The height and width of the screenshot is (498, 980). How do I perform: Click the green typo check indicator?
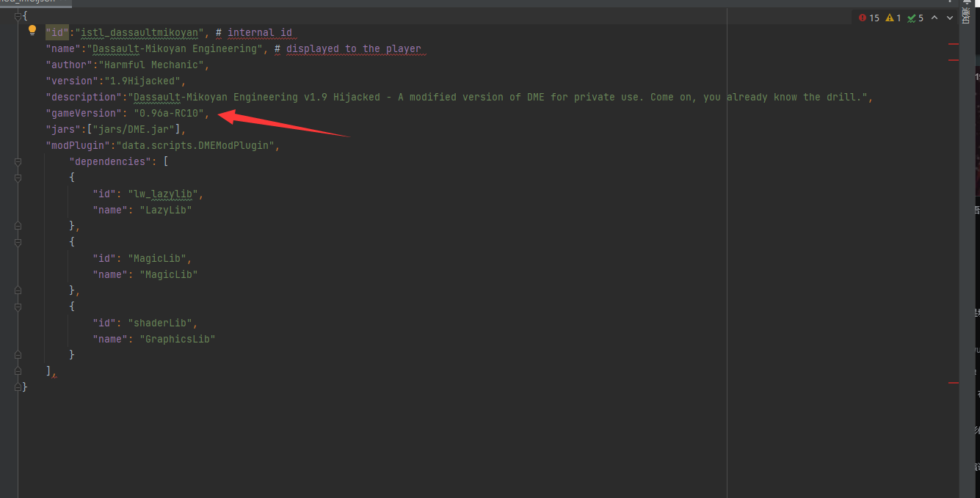click(915, 18)
